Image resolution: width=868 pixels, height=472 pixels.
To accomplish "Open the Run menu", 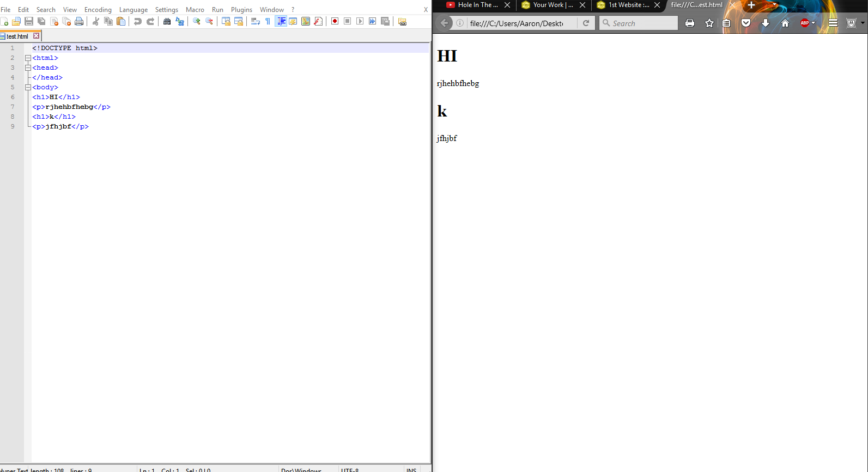I will tap(217, 9).
